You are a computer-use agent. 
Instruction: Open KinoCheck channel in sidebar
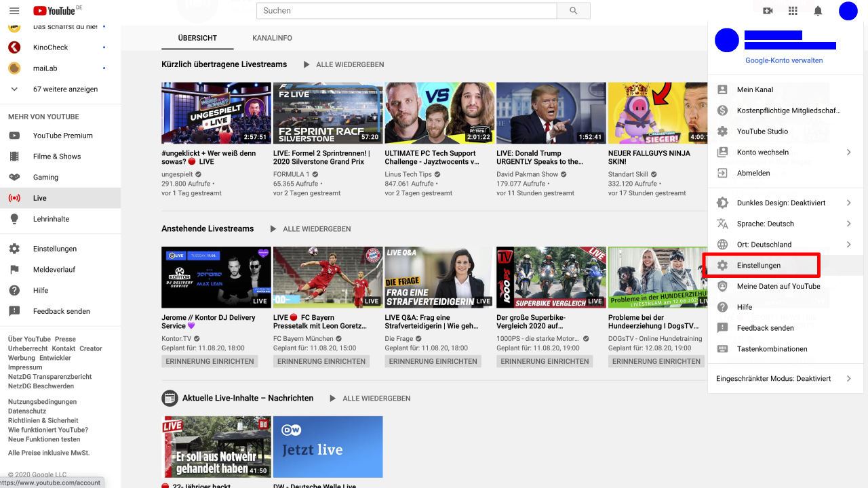60,47
